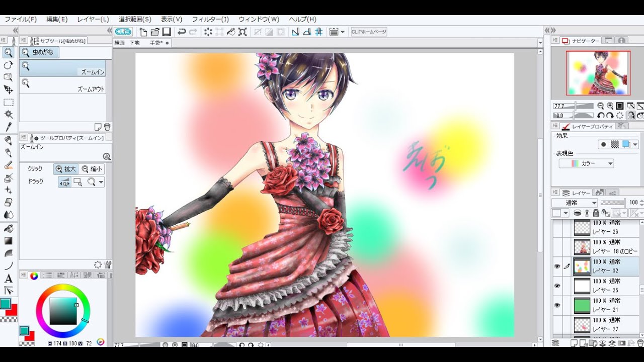This screenshot has height=362, width=644.
Task: Select the Pen tool
Action: tap(8, 140)
